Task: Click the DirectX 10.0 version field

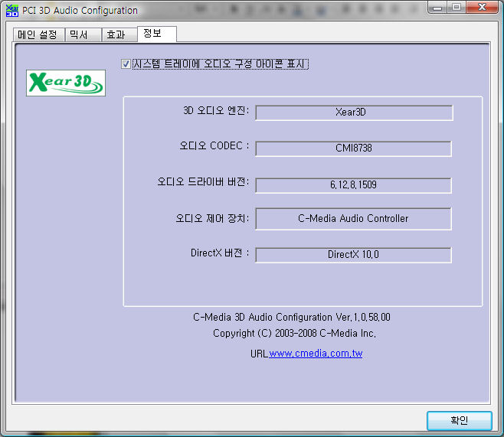Action: pos(354,255)
